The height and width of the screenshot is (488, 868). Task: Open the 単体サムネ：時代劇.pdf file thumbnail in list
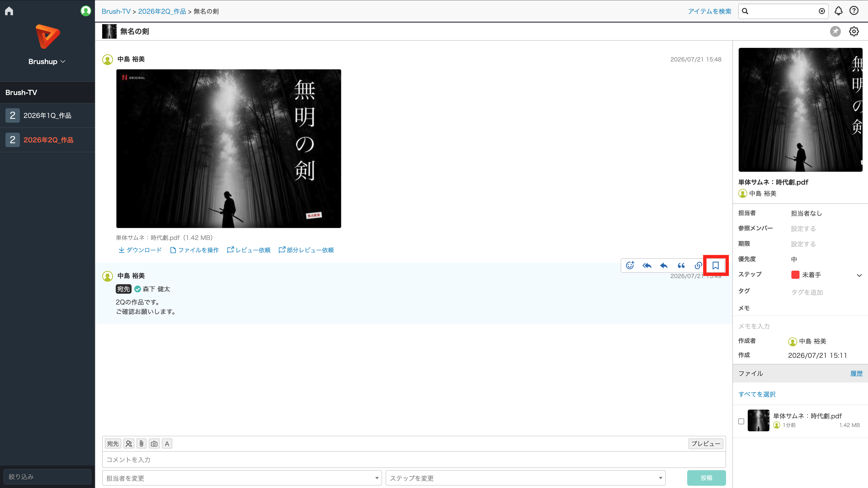coord(758,420)
